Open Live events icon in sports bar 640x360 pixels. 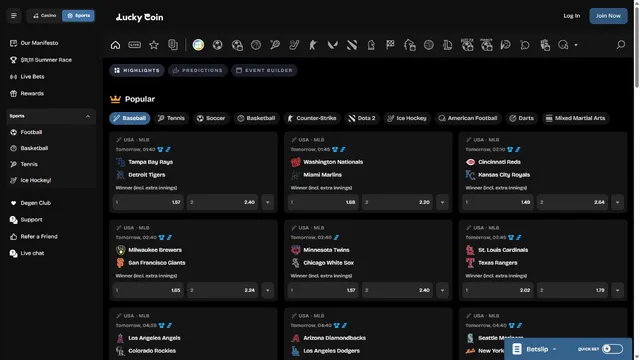tap(134, 45)
